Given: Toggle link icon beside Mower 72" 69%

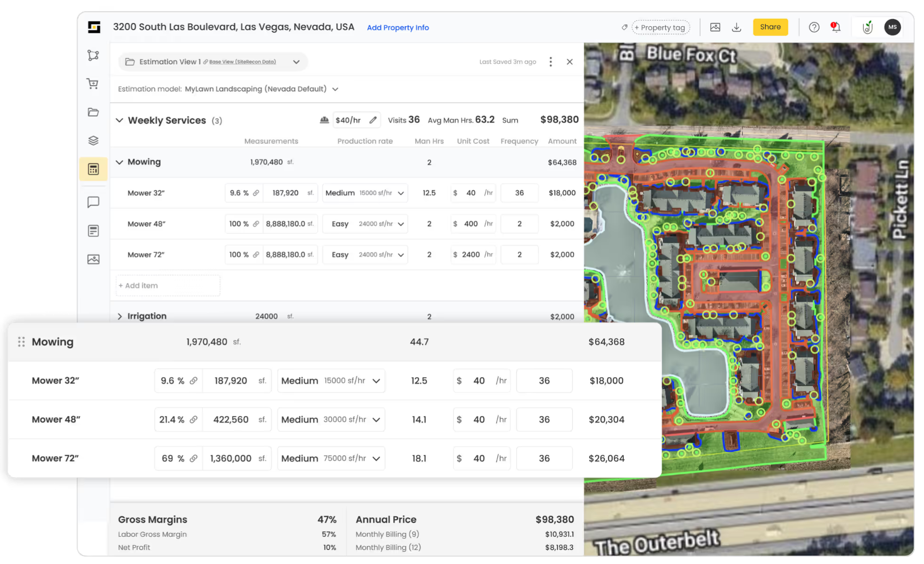Looking at the screenshot, I should tap(194, 459).
